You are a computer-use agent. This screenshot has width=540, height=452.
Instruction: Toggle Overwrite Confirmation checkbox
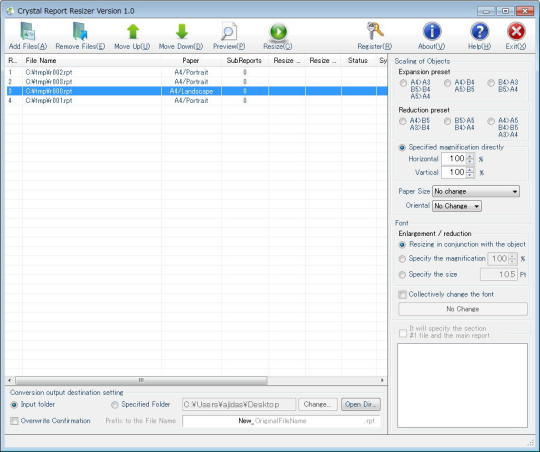pyautogui.click(x=14, y=421)
